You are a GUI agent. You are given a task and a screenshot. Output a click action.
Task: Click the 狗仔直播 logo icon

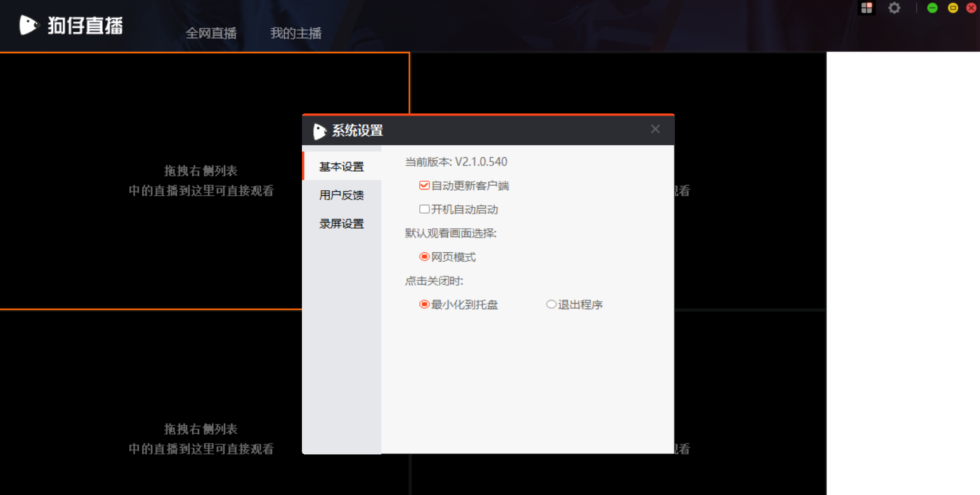[x=29, y=25]
